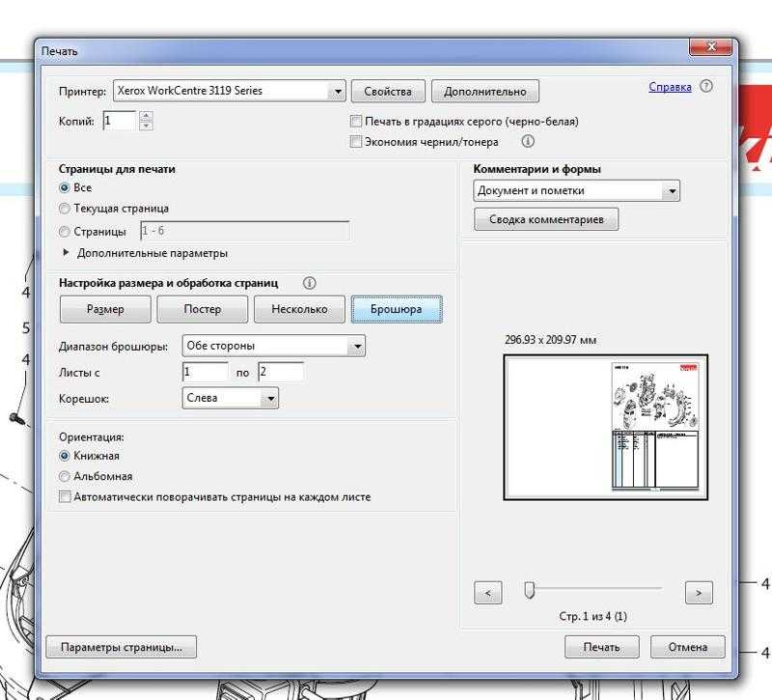Click the ink/toner saving info icon
Image resolution: width=772 pixels, height=700 pixels.
point(527,141)
